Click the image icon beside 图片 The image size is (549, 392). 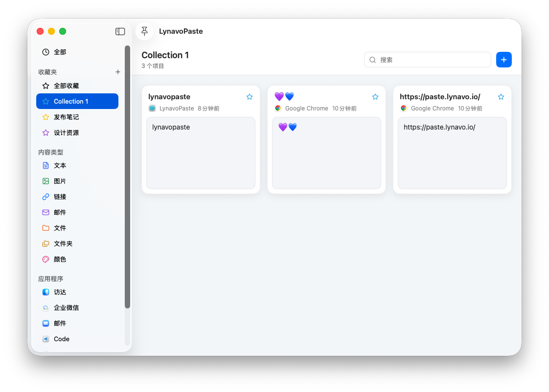pyautogui.click(x=46, y=181)
